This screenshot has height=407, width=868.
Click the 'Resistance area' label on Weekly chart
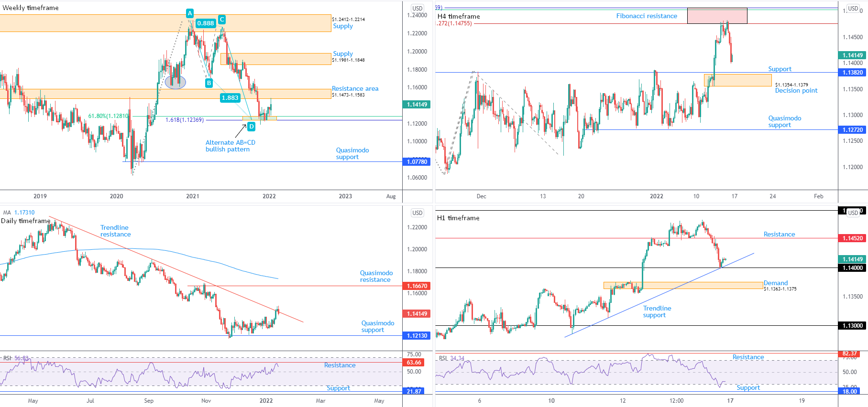coord(355,88)
